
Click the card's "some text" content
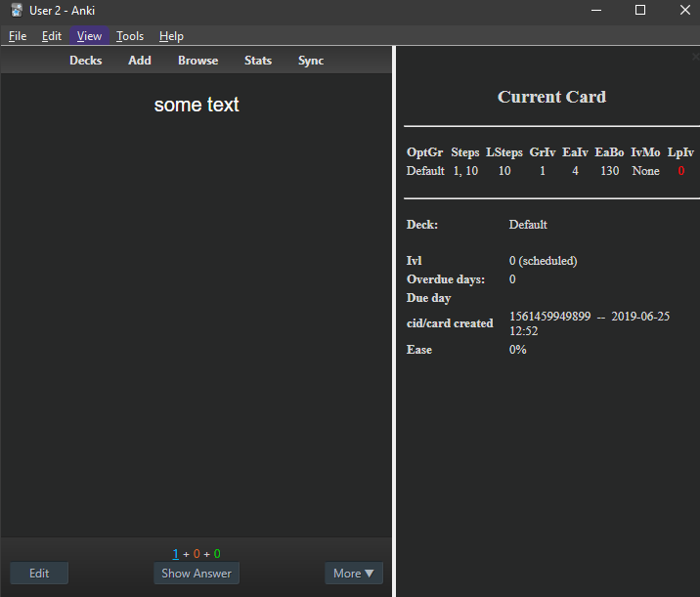(197, 105)
